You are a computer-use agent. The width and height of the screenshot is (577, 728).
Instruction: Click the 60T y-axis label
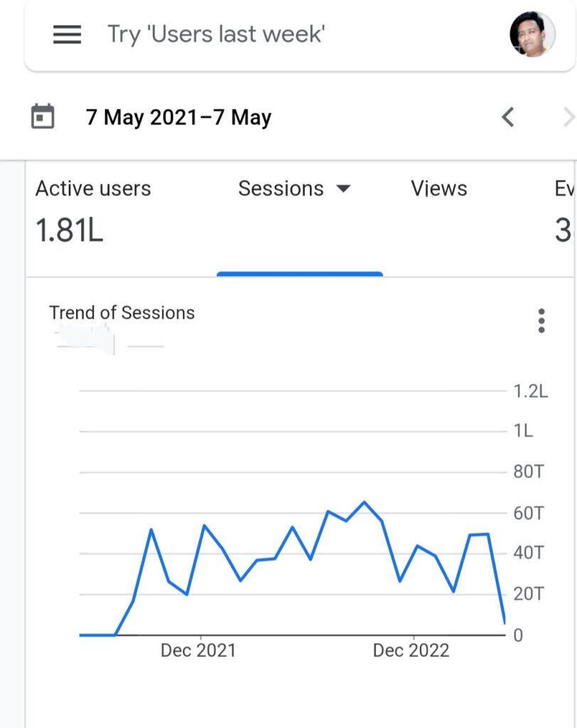528,513
